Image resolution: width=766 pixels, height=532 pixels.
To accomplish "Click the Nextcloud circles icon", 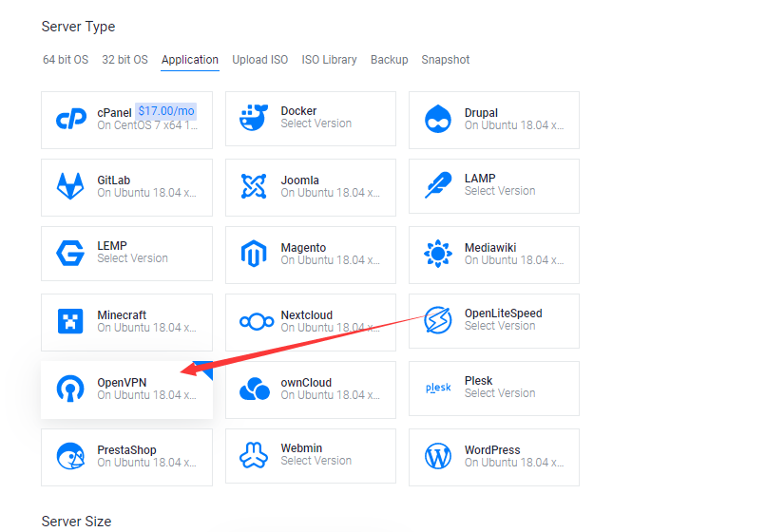I will coord(257,321).
